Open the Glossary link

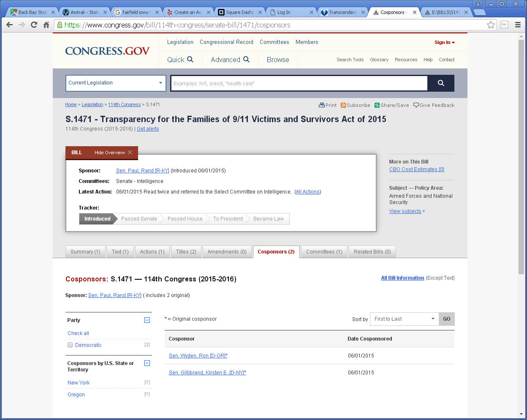click(x=379, y=60)
